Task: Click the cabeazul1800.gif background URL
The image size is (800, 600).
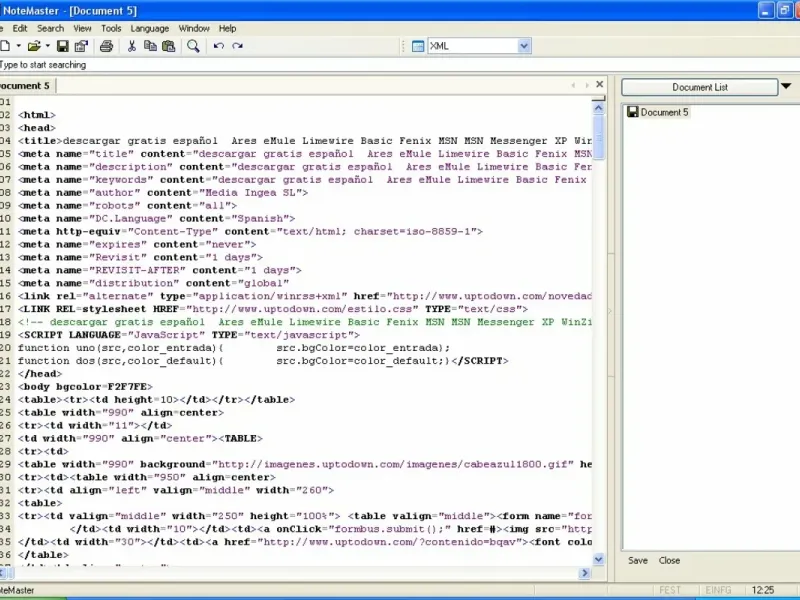Action: 393,464
